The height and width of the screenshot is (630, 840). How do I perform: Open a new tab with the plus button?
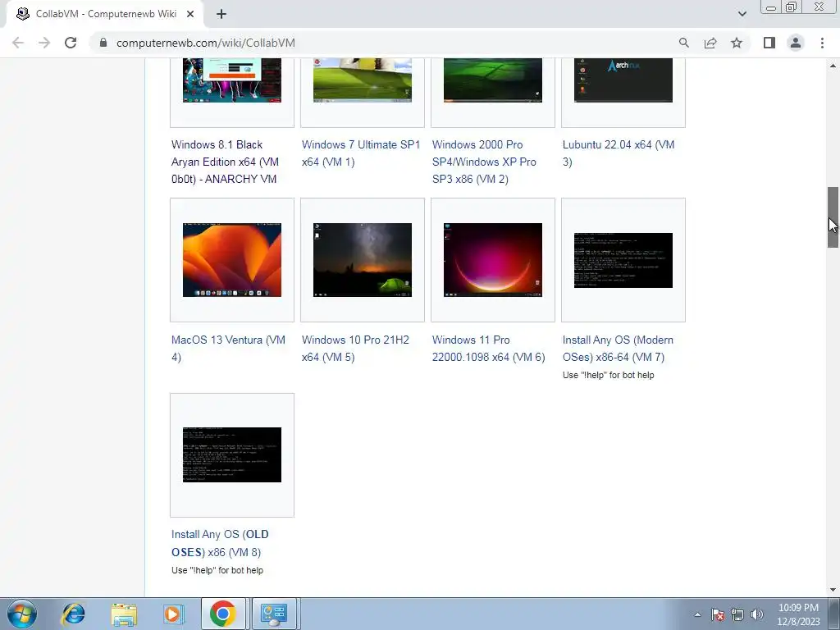tap(221, 14)
